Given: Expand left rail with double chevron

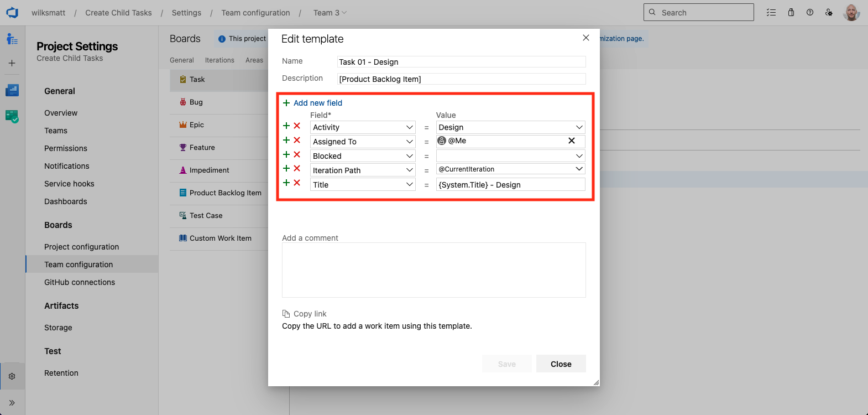Looking at the screenshot, I should (x=12, y=403).
